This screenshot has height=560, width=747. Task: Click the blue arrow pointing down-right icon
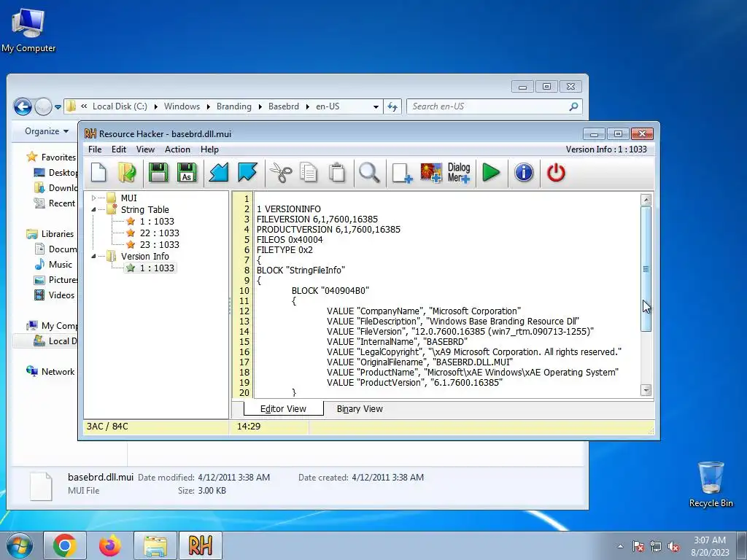pos(247,172)
